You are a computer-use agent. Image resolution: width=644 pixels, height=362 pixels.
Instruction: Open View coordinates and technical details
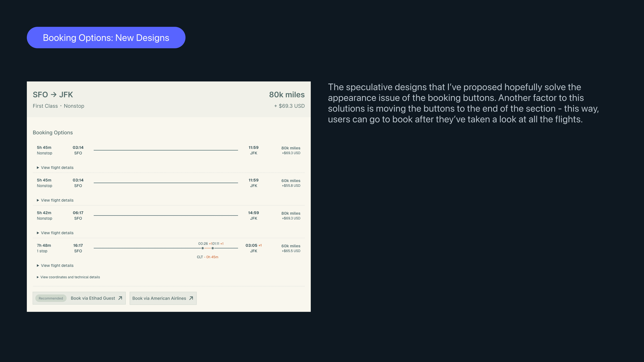pyautogui.click(x=70, y=277)
